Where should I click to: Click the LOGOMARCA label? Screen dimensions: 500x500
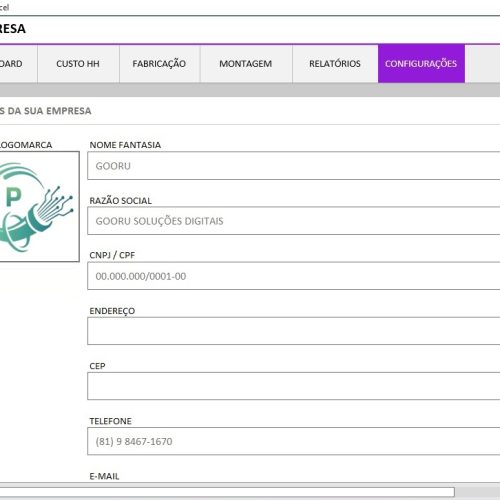[26, 145]
